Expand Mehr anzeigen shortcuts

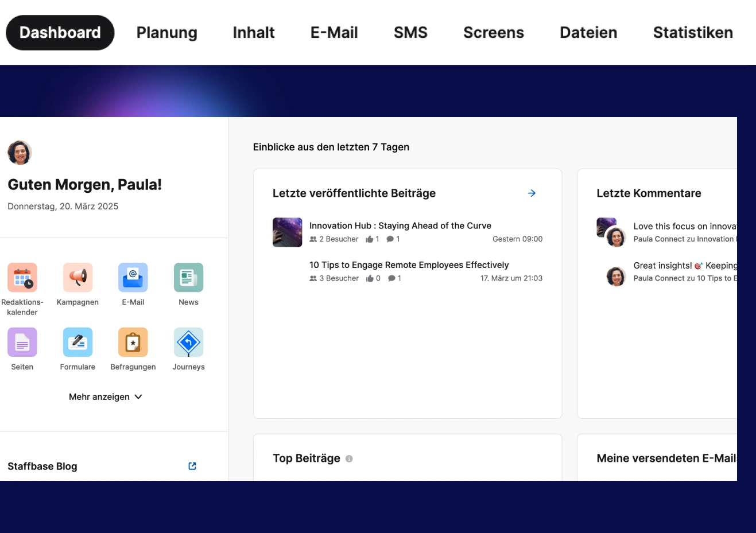[x=106, y=396]
